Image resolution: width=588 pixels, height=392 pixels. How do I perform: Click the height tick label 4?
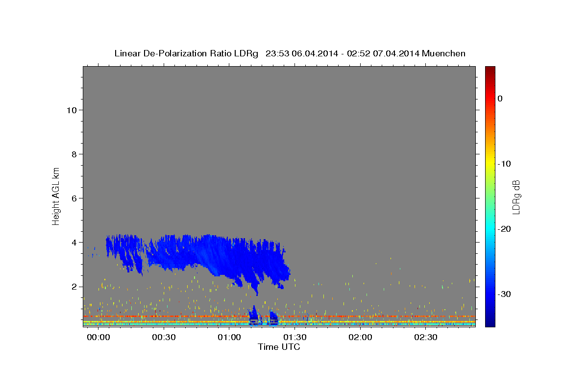point(75,243)
